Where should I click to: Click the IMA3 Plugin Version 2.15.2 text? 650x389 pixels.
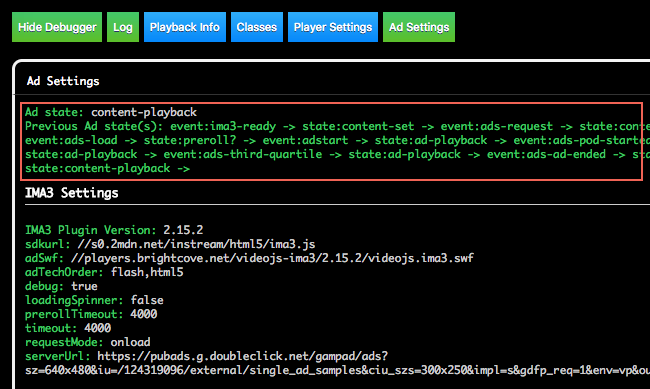pos(183,230)
